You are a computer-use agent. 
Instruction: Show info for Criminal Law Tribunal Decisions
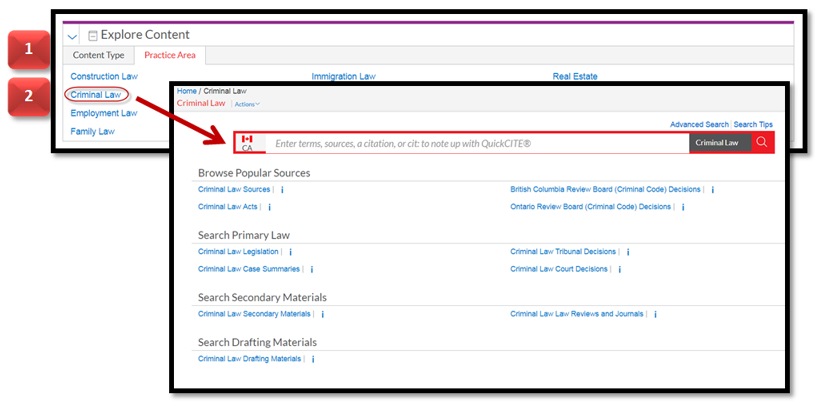coord(628,252)
